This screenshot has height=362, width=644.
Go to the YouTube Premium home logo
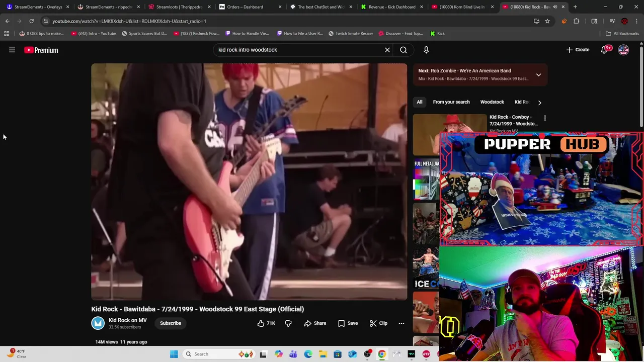(x=41, y=50)
